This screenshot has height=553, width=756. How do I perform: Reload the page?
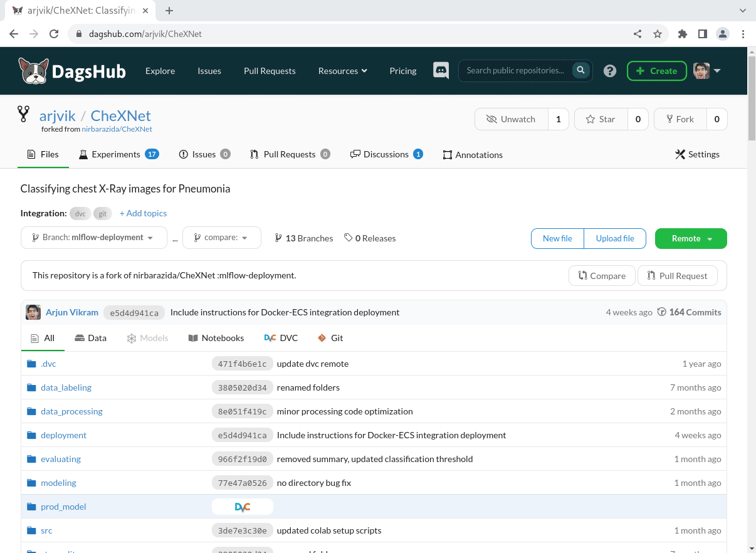(54, 34)
